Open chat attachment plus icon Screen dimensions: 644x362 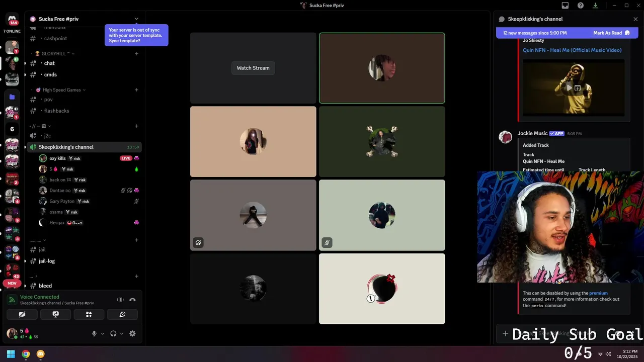505,333
